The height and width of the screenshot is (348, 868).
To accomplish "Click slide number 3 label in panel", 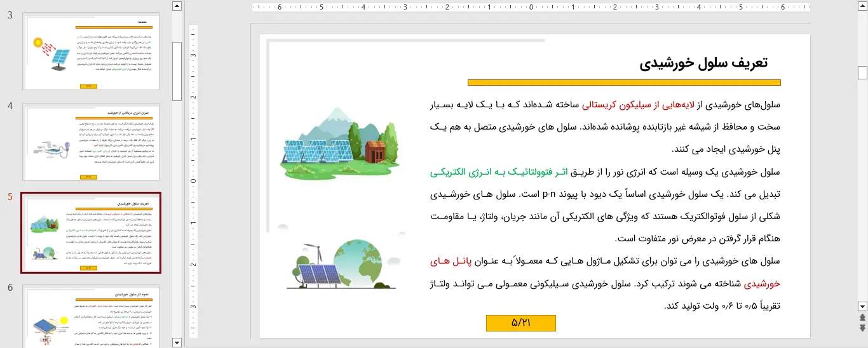I will tap(10, 15).
